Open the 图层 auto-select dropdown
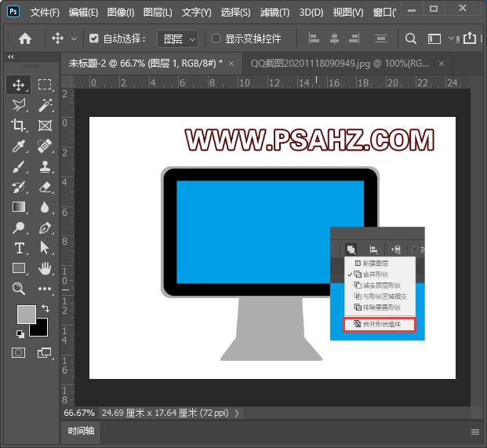The height and width of the screenshot is (448, 487). [178, 39]
